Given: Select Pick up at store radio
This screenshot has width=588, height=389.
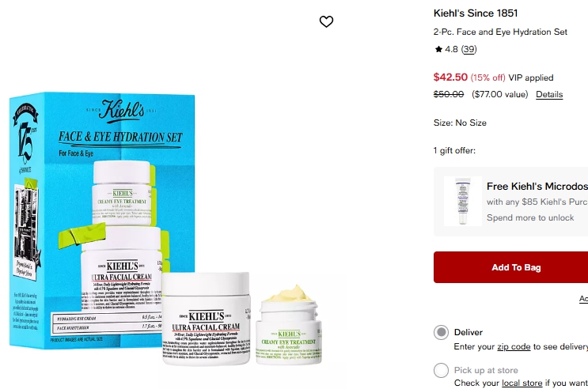Looking at the screenshot, I should 441,370.
